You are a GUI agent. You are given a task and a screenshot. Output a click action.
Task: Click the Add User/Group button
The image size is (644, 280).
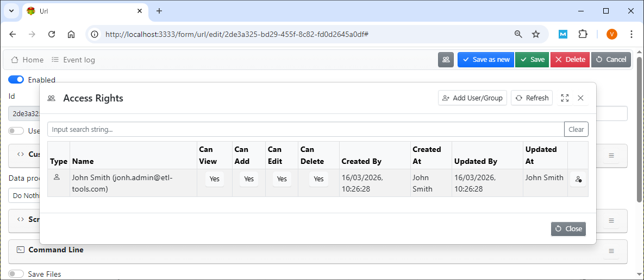point(472,98)
